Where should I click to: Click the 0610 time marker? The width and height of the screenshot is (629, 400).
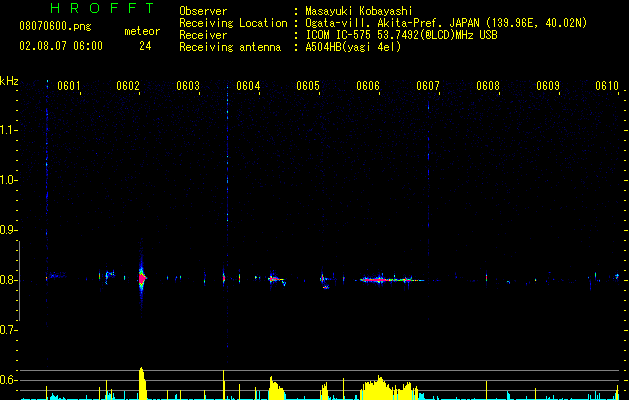(x=607, y=86)
